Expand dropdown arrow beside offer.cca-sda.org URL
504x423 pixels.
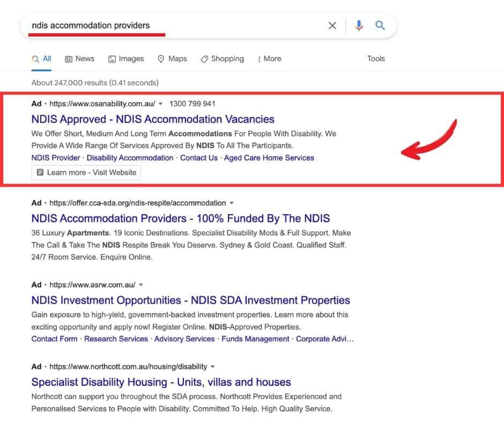[232, 203]
